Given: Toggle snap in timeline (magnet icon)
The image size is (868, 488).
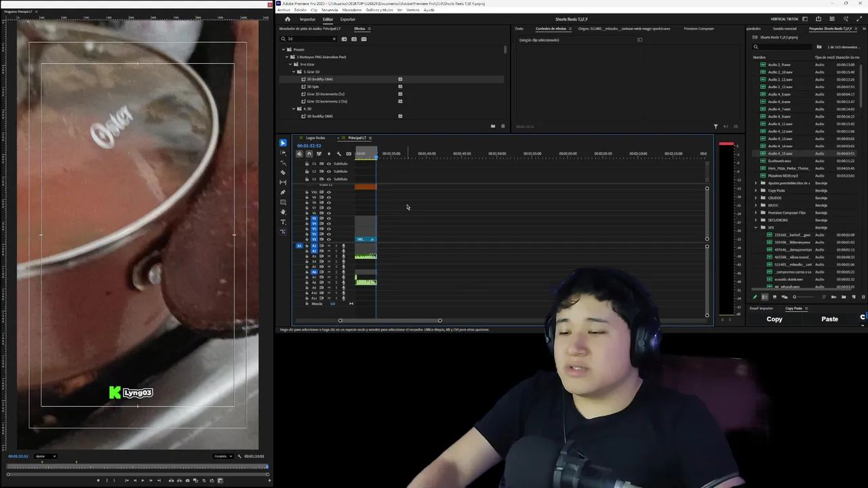Looking at the screenshot, I should pyautogui.click(x=309, y=154).
